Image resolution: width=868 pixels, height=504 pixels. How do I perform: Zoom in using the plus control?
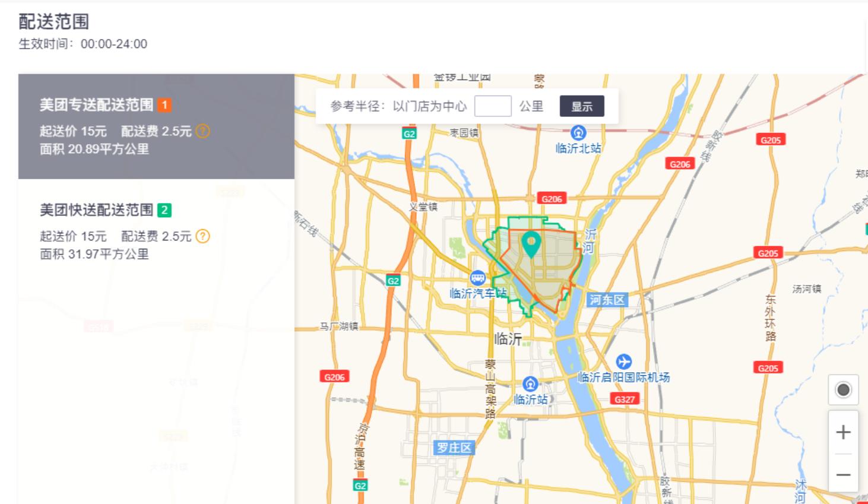pyautogui.click(x=843, y=432)
